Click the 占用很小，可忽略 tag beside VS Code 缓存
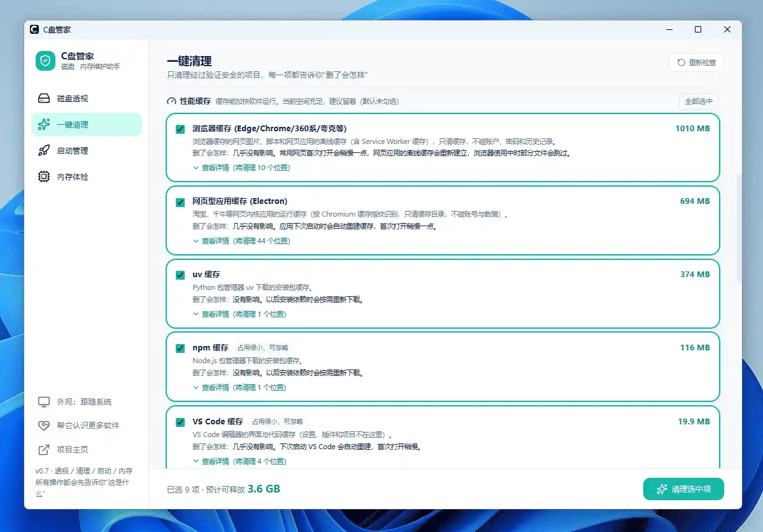The height and width of the screenshot is (532, 763). coord(277,422)
